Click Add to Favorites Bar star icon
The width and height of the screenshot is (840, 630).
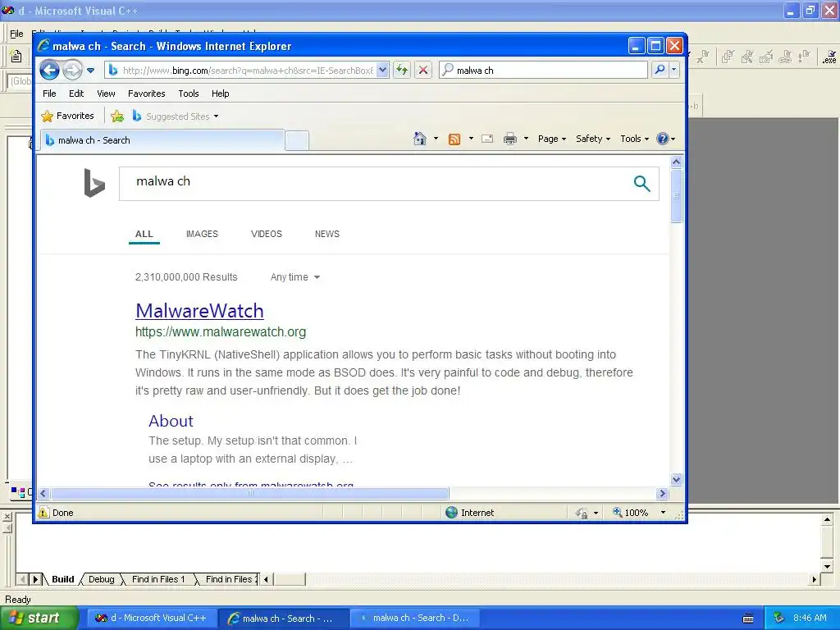point(117,116)
